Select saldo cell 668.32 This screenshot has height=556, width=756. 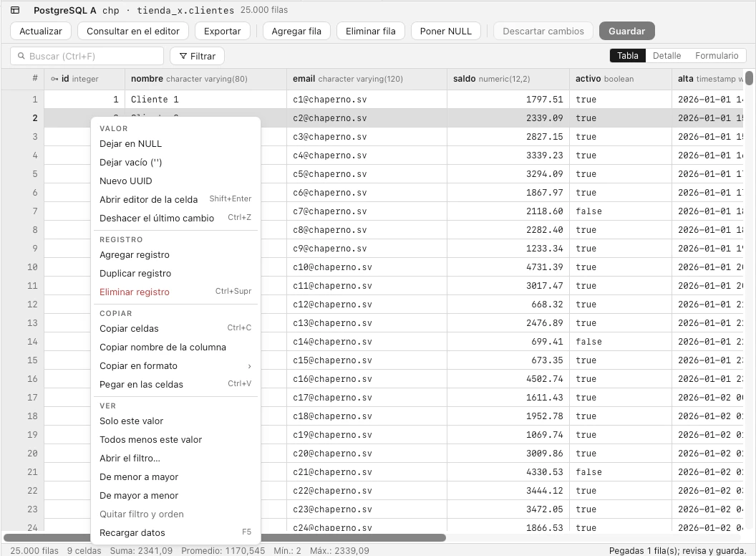[508, 305]
